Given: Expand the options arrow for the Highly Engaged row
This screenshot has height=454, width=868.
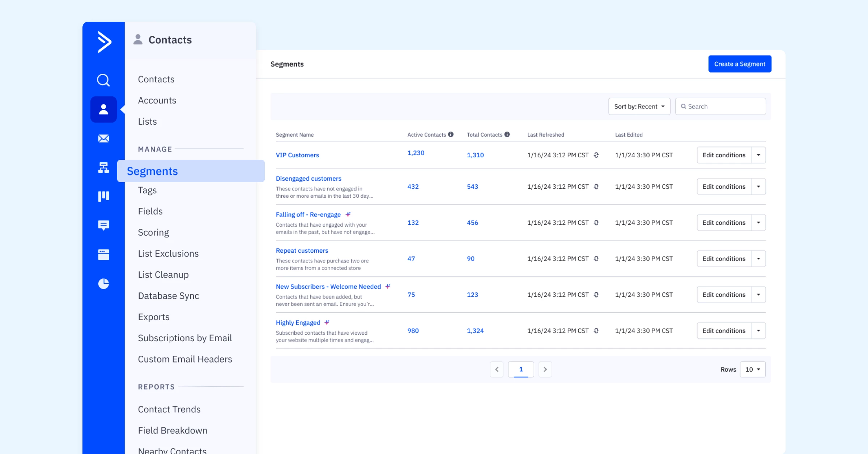Looking at the screenshot, I should [758, 331].
